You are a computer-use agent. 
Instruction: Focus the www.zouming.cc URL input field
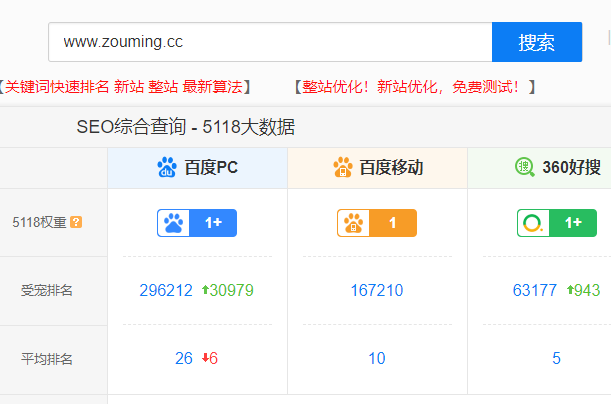point(270,42)
